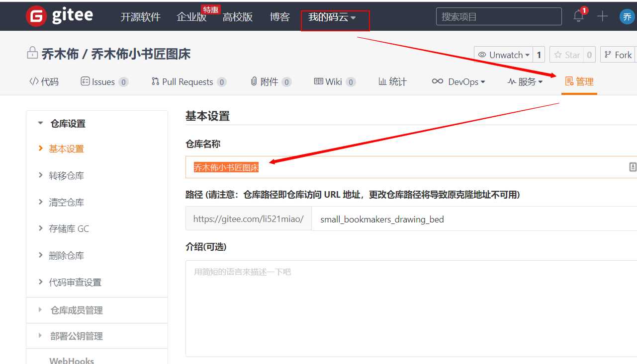The height and width of the screenshot is (364, 637).
Task: Click the pulse icon for 服务
Action: pos(512,81)
